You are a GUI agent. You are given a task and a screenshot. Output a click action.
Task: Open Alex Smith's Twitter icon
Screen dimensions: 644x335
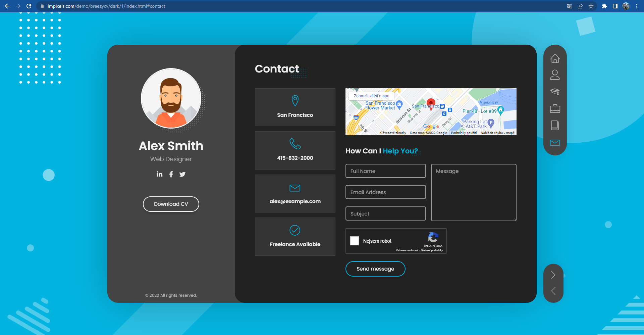(x=182, y=174)
